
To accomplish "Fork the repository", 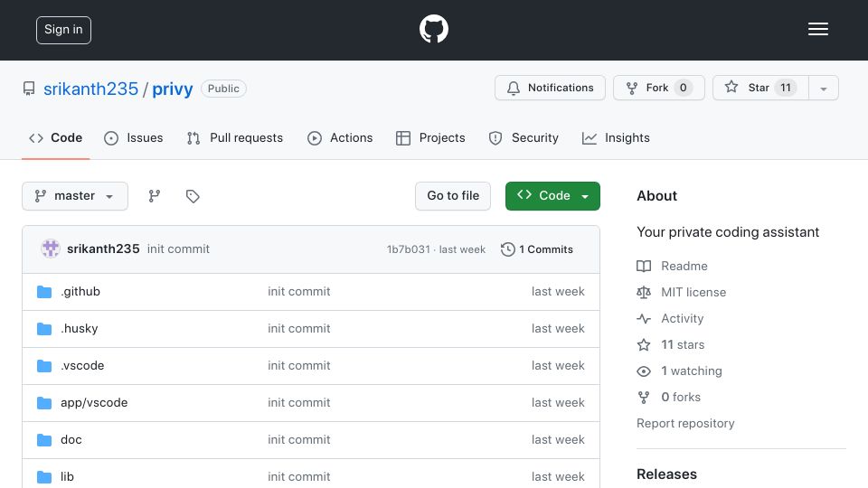I will coord(658,88).
